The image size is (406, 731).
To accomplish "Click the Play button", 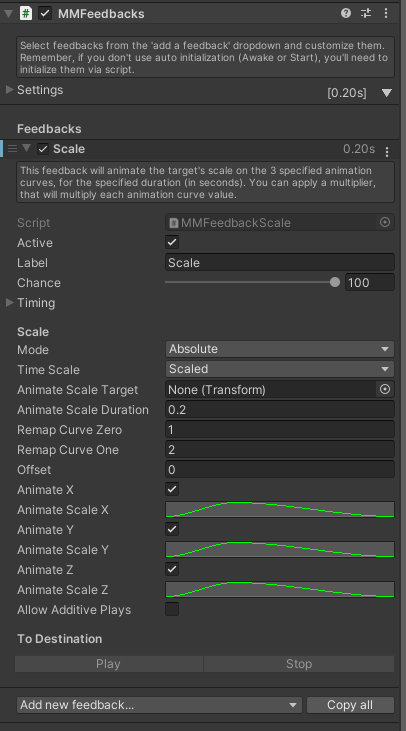I will coord(109,664).
